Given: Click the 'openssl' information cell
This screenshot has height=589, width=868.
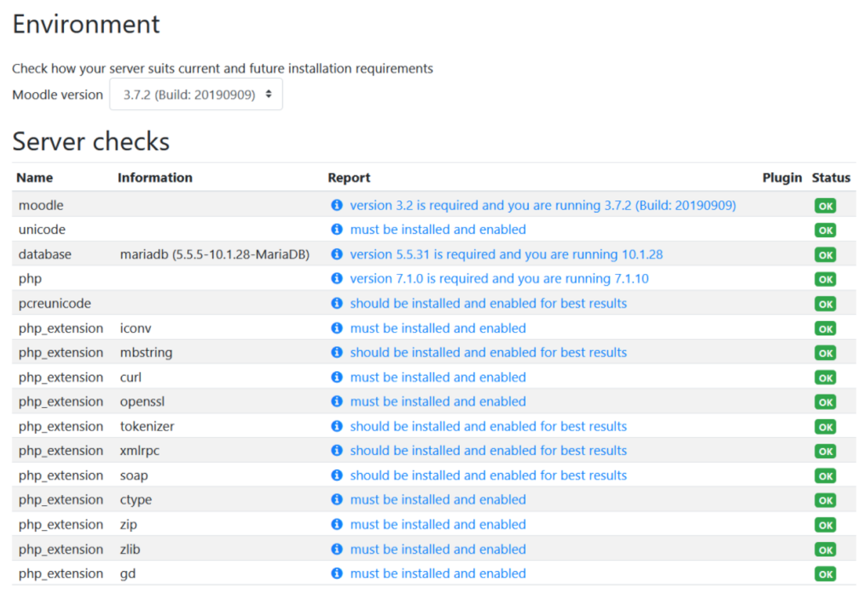Looking at the screenshot, I should 142,402.
